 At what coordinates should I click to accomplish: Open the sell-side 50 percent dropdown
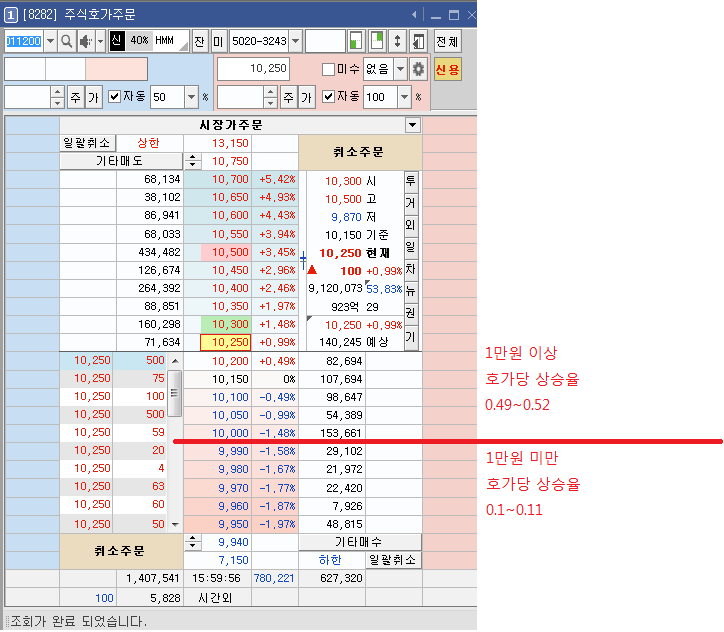click(x=191, y=97)
